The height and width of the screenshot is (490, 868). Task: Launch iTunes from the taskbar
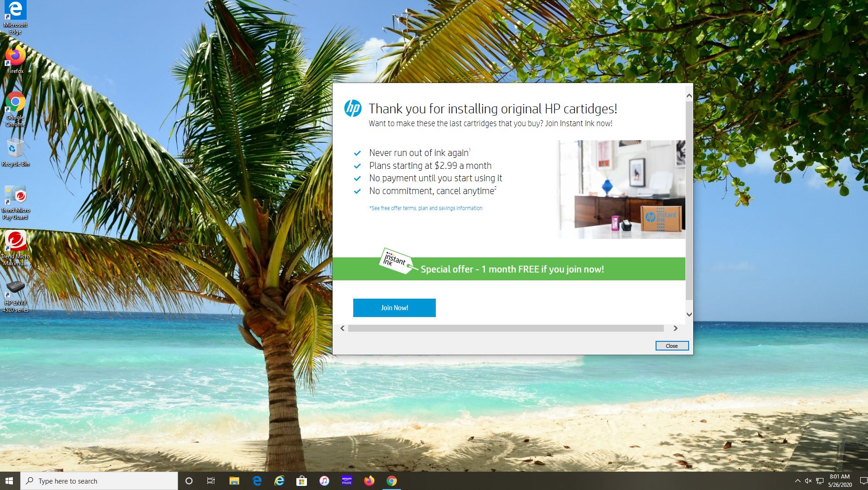pos(324,481)
